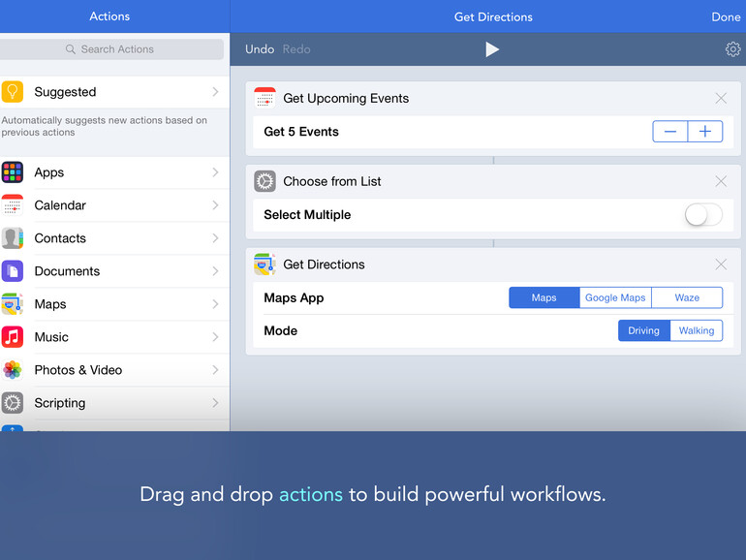Expand the Apps category chevron

click(x=215, y=172)
